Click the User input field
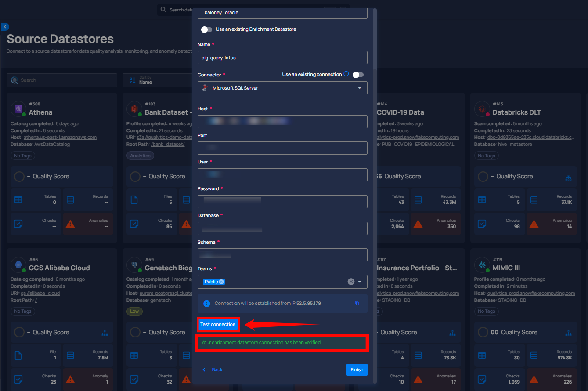588x391 pixels. pyautogui.click(x=282, y=175)
